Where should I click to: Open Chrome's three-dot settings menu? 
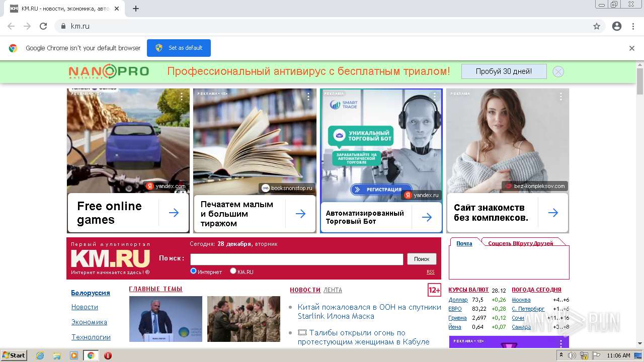point(633,26)
